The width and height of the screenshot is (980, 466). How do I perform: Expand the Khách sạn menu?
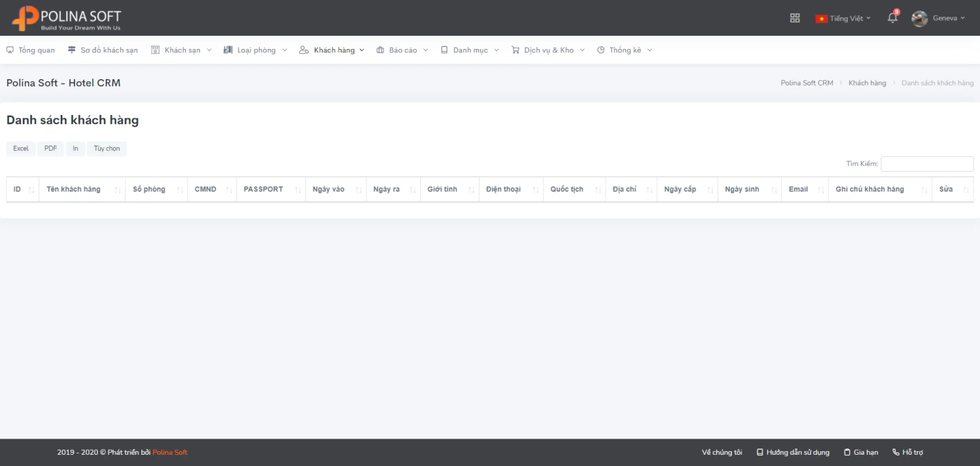pos(181,50)
